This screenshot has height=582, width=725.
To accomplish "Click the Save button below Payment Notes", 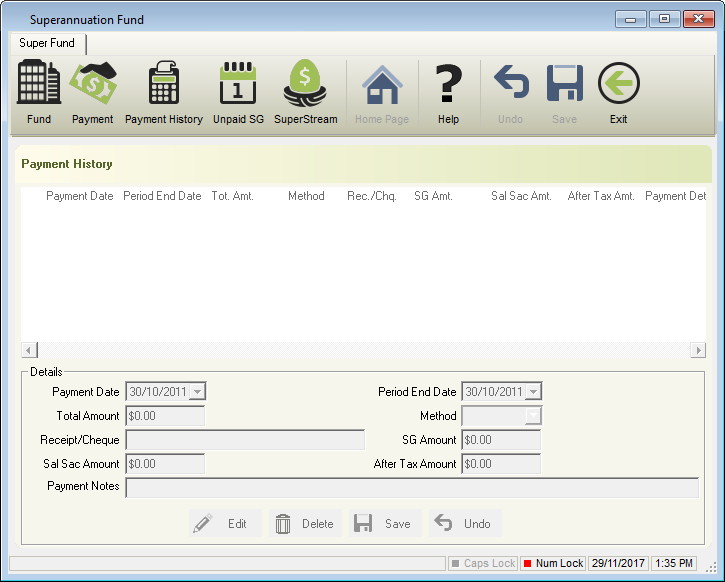I will tap(385, 523).
